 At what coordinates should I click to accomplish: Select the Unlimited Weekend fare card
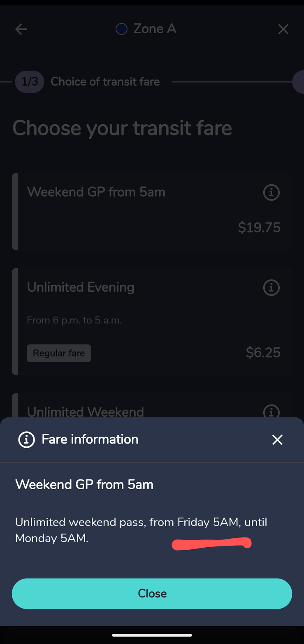(x=152, y=406)
